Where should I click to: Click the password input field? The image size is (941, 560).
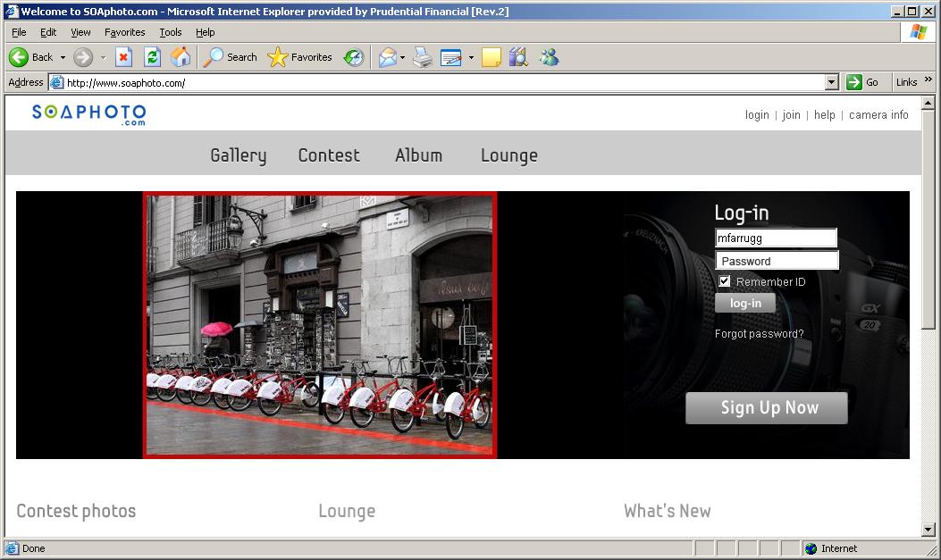[x=777, y=261]
